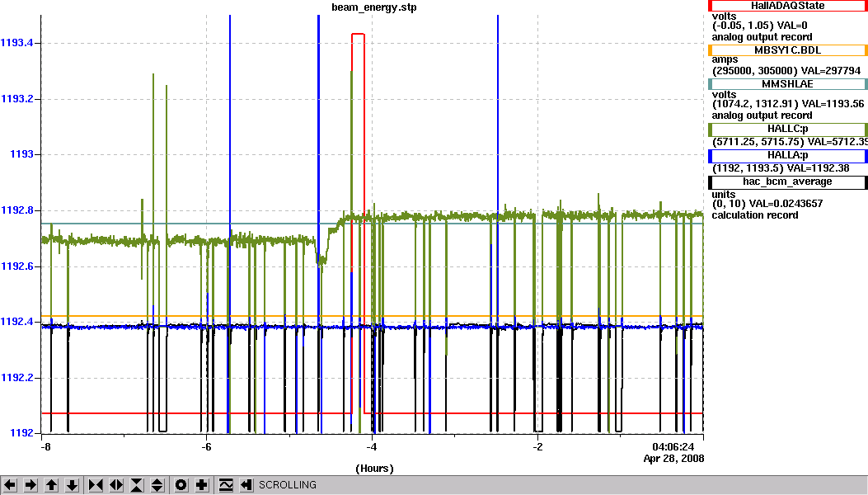Click the red HallADAQState pulse peak in plot

coord(358,35)
